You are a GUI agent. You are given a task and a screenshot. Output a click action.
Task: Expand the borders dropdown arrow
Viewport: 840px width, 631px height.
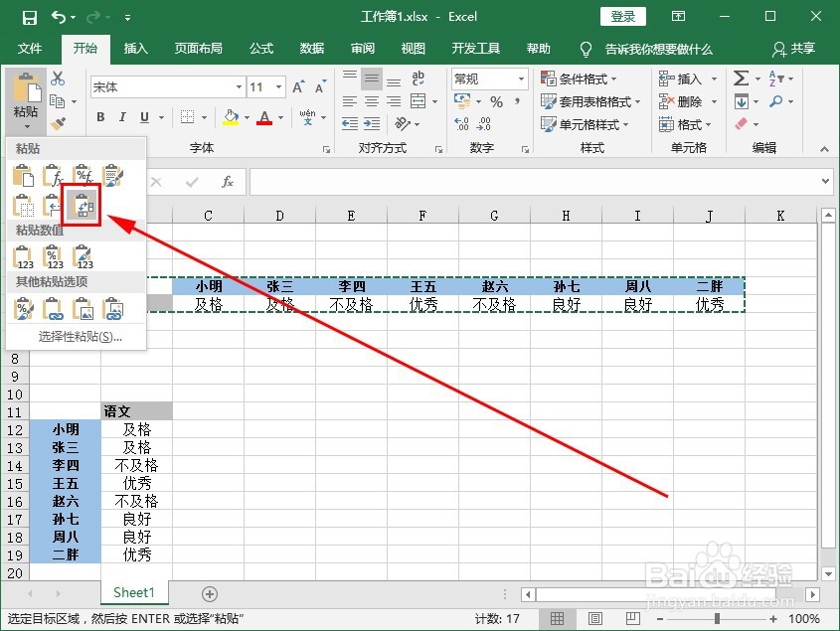pyautogui.click(x=204, y=117)
